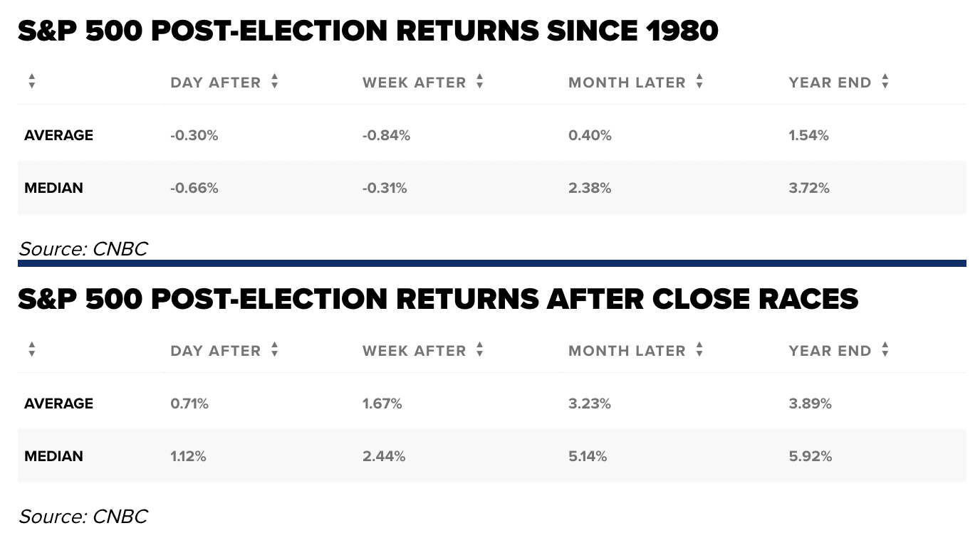Image resolution: width=980 pixels, height=538 pixels.
Task: Sort first table by Month Later arrows
Action: 699,82
